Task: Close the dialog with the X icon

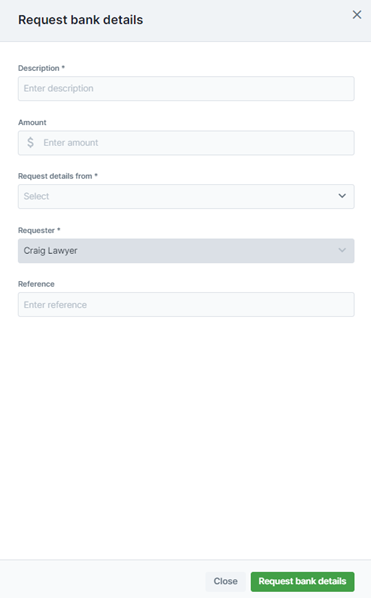Action: tap(357, 15)
